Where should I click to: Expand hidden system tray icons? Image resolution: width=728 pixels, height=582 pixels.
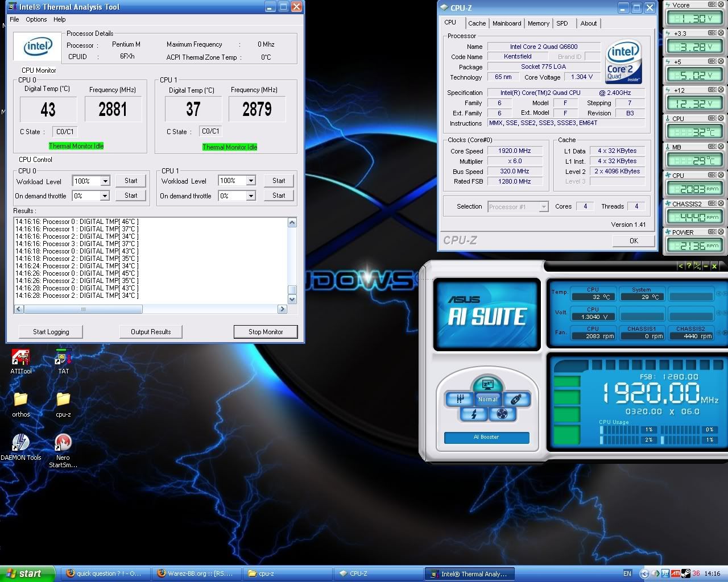pos(644,573)
